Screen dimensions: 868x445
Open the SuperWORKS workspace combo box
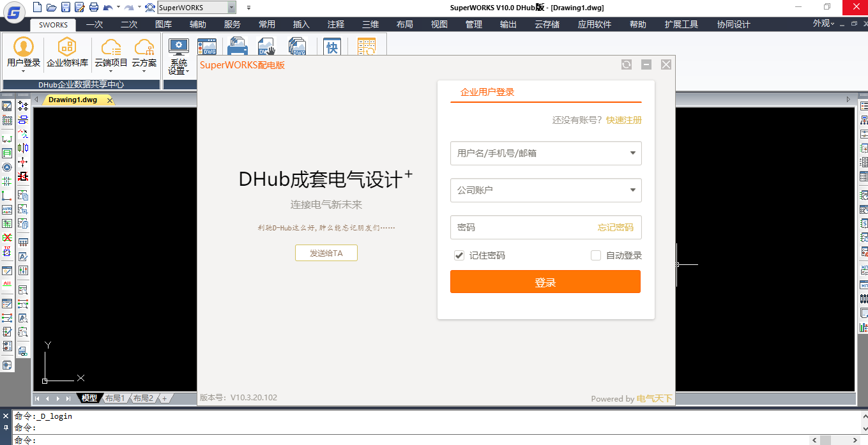pyautogui.click(x=196, y=8)
